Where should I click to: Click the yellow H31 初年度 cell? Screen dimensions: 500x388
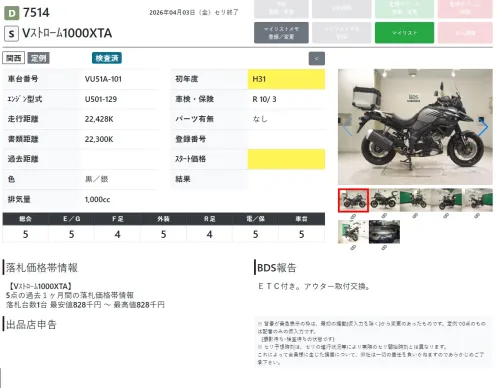[x=286, y=79]
